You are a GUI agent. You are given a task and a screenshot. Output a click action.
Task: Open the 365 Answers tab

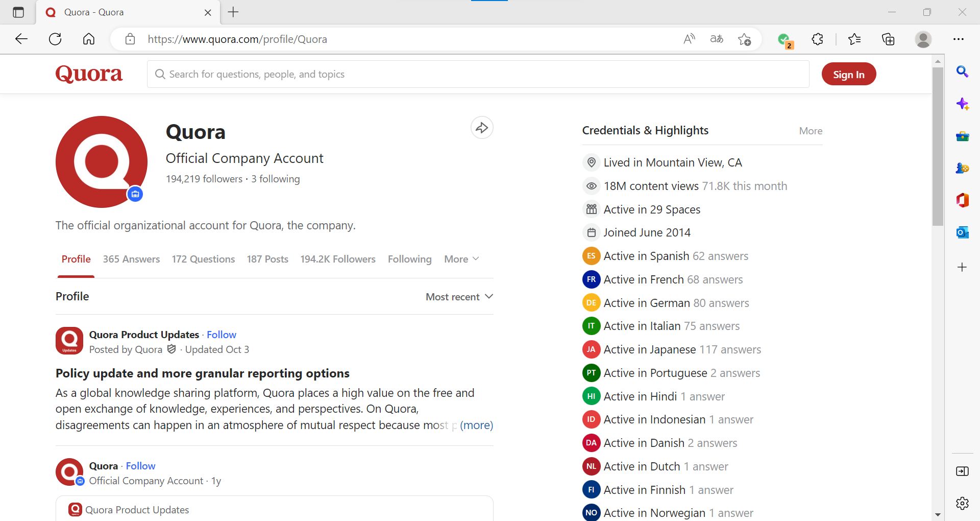tap(131, 259)
